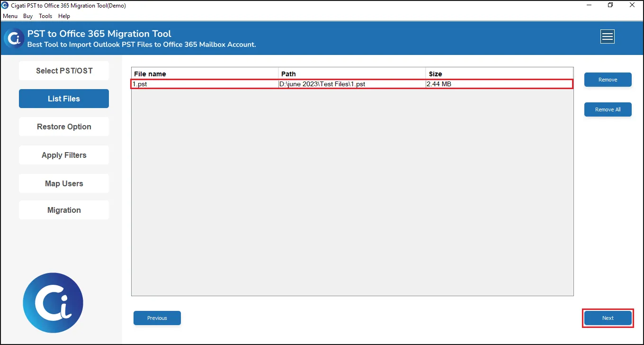This screenshot has height=345, width=644.
Task: Go to Select PST/OST step
Action: 64,71
